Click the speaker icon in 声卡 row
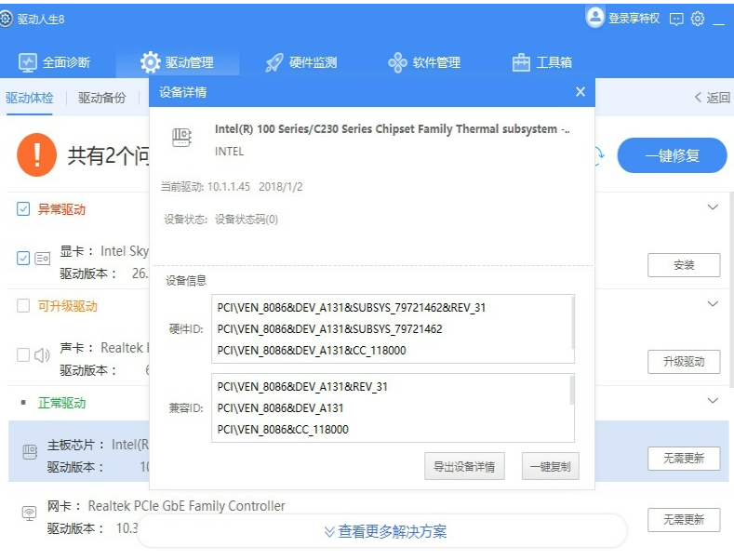The width and height of the screenshot is (734, 560). (42, 355)
